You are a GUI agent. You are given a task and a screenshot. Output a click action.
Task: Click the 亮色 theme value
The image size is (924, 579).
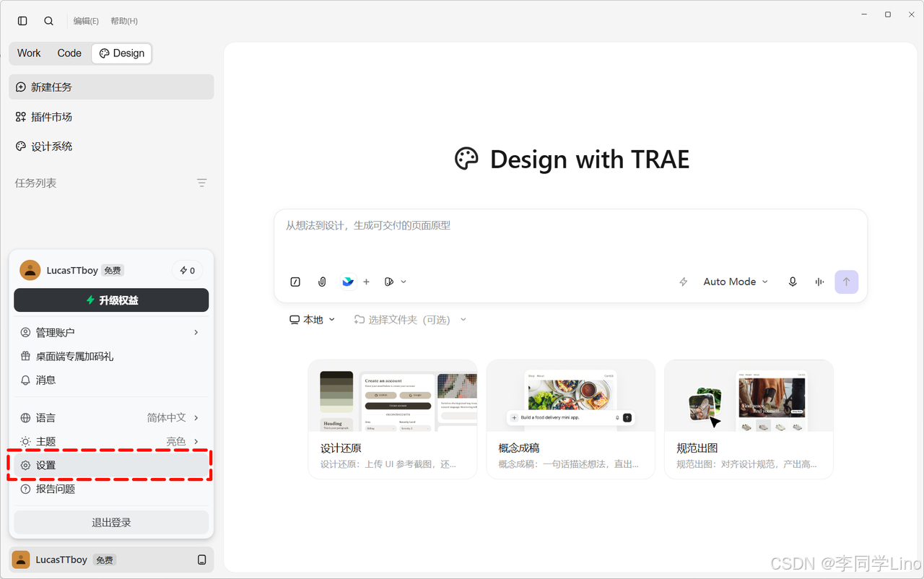click(x=176, y=441)
